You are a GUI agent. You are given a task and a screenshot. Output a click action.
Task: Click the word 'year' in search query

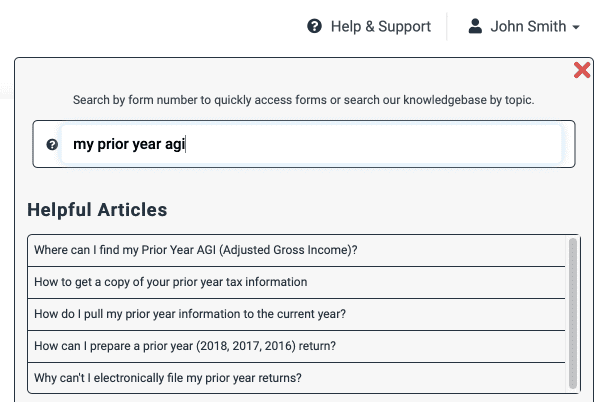pyautogui.click(x=147, y=145)
